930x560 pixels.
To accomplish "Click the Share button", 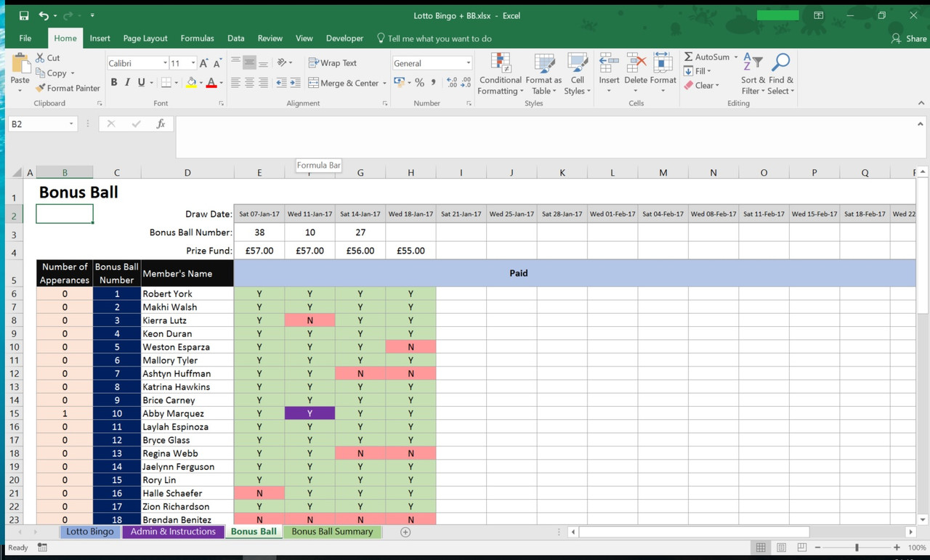I will [909, 38].
